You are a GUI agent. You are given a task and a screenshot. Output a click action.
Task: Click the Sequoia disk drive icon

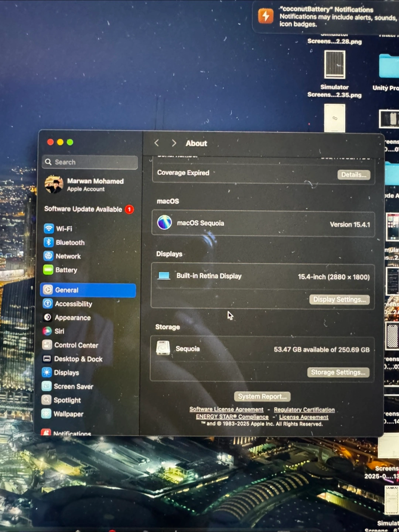click(163, 348)
